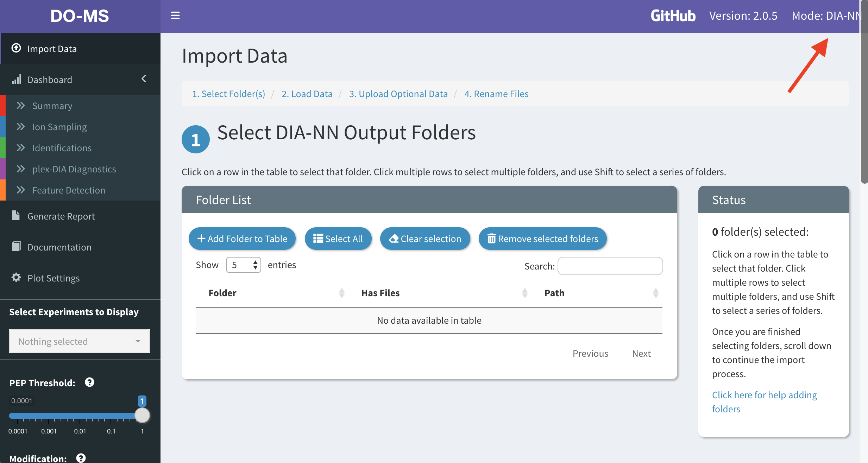
Task: Toggle the hamburger sidebar menu icon
Action: tap(175, 15)
